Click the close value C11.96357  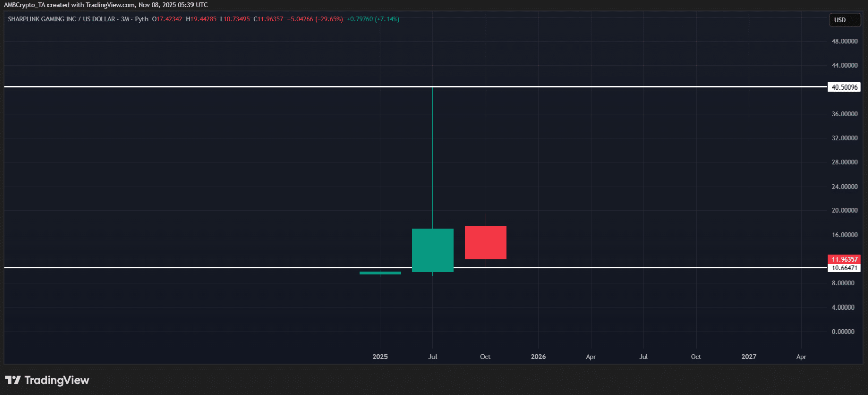tap(268, 19)
